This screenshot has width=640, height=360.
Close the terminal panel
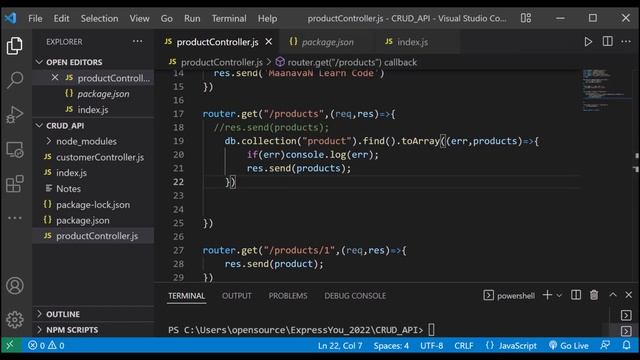[x=629, y=295]
